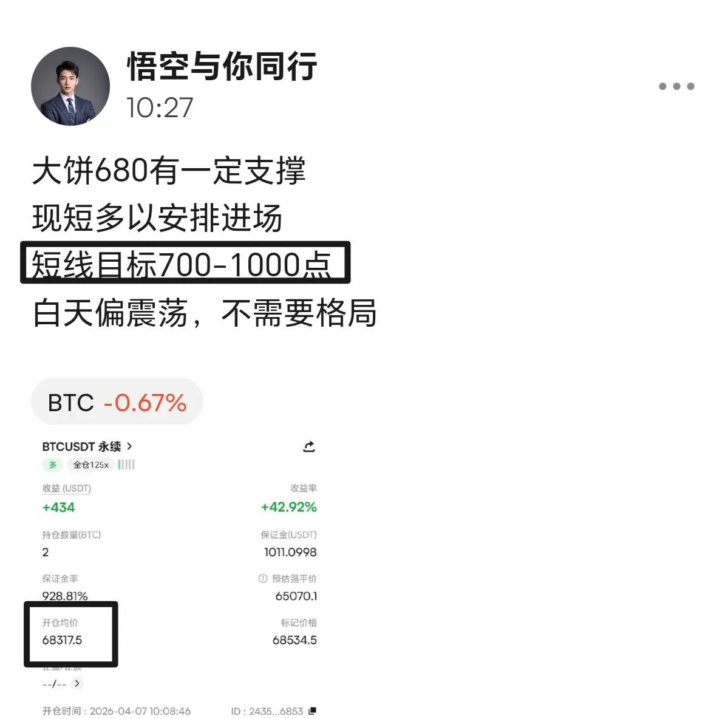Open the poster's profile avatar

pos(70,86)
